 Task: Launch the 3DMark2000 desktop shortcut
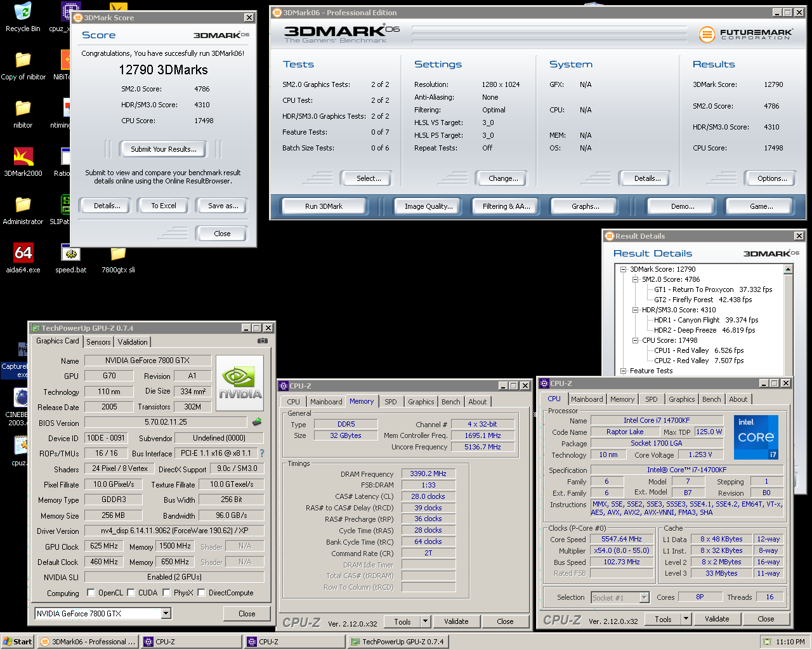[23, 162]
